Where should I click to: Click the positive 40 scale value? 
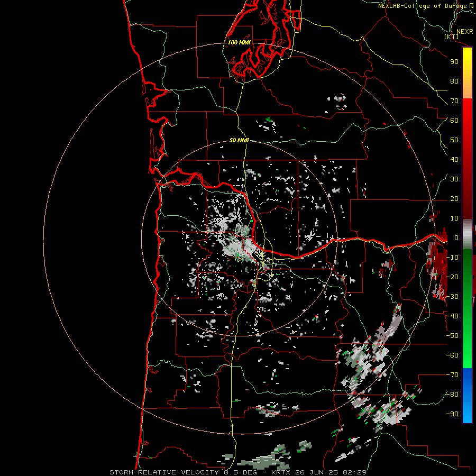click(x=454, y=160)
